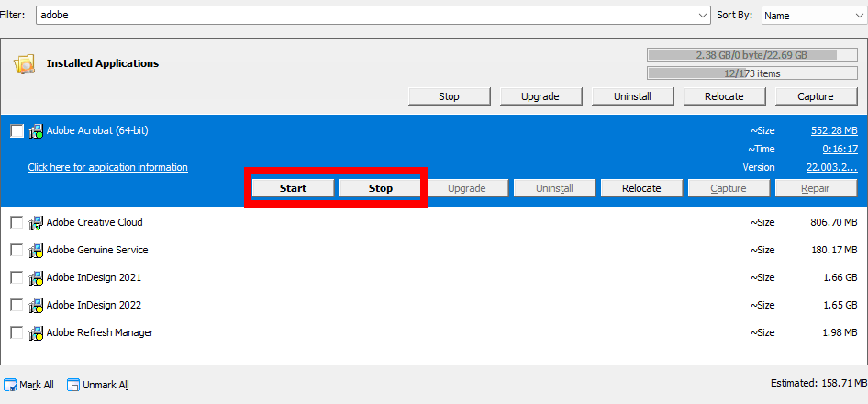Screen dimensions: 868x404
Task: Click the Adobe Genuine Service application icon
Action: [36, 251]
